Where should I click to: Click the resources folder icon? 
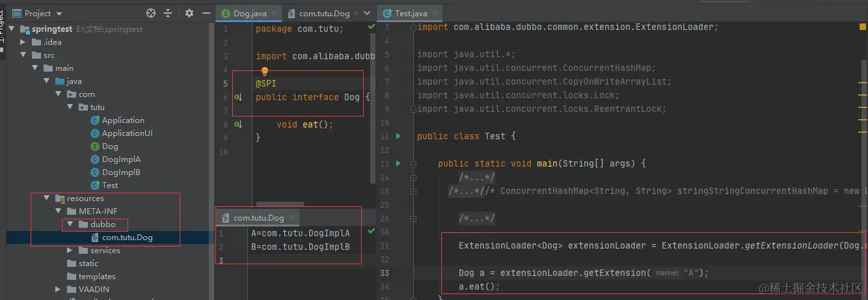[x=61, y=198]
